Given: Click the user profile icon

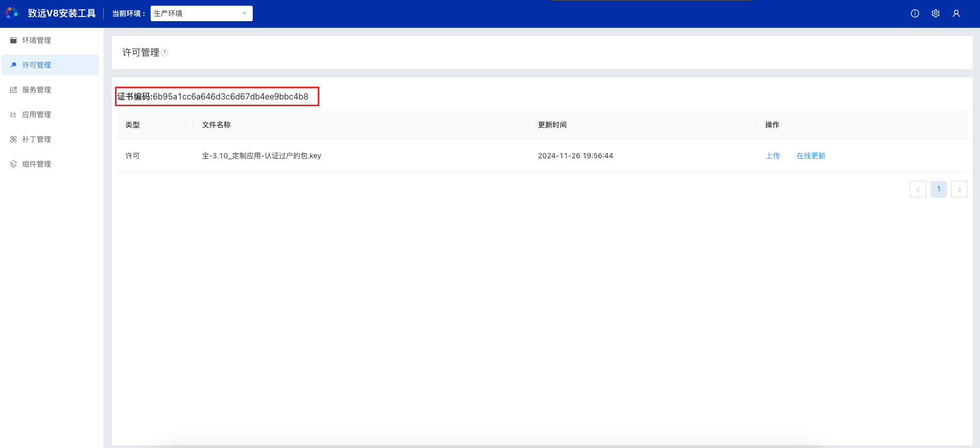Looking at the screenshot, I should coord(956,13).
